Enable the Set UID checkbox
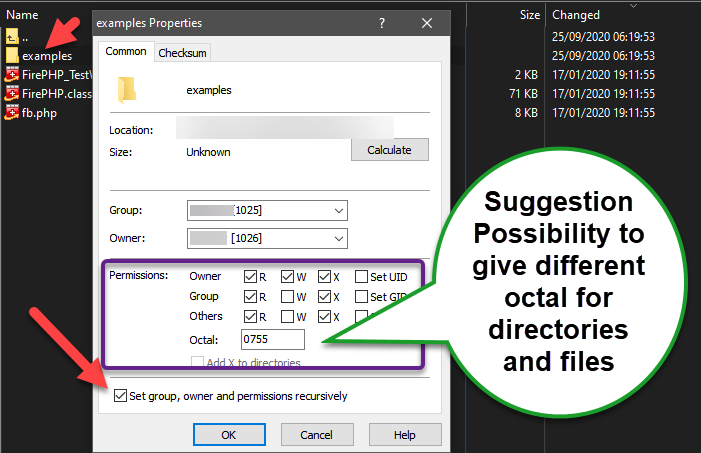The height and width of the screenshot is (453, 701). coord(361,276)
